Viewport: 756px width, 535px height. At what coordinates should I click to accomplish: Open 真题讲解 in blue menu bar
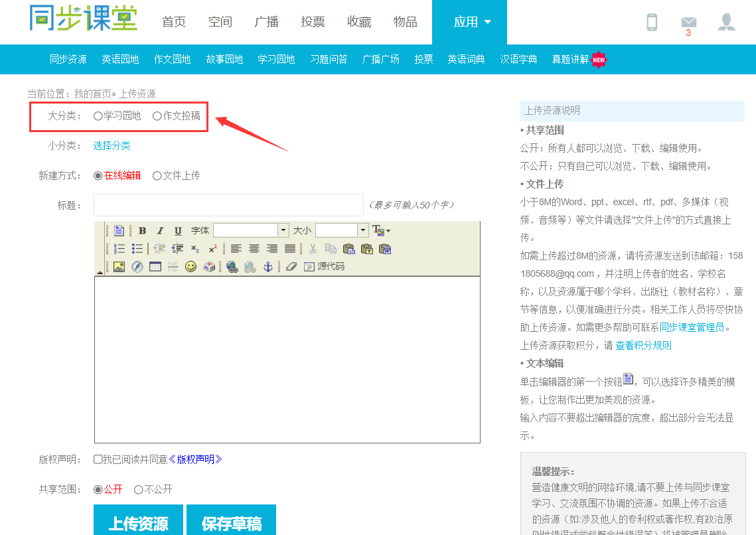coord(570,59)
